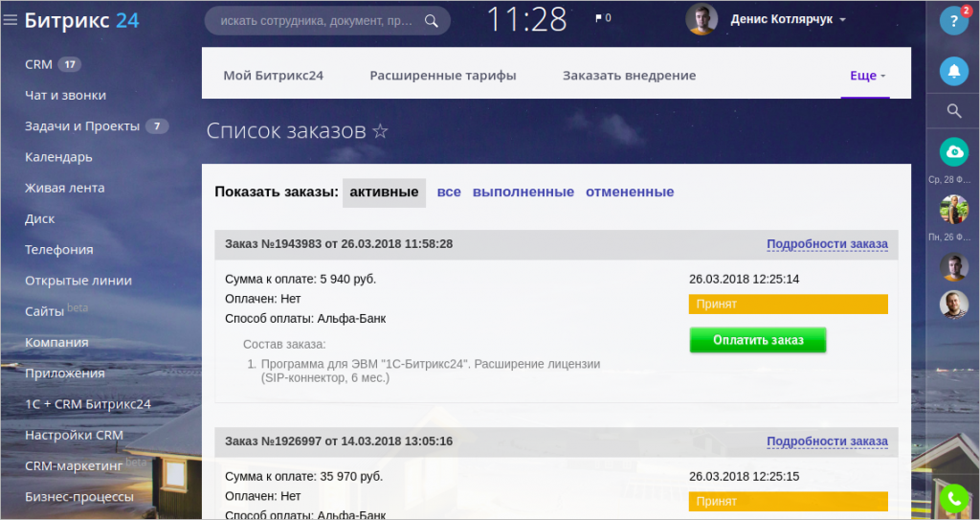980x520 pixels.
Task: Click Принят status bar of order 1943983
Action: pos(789,305)
